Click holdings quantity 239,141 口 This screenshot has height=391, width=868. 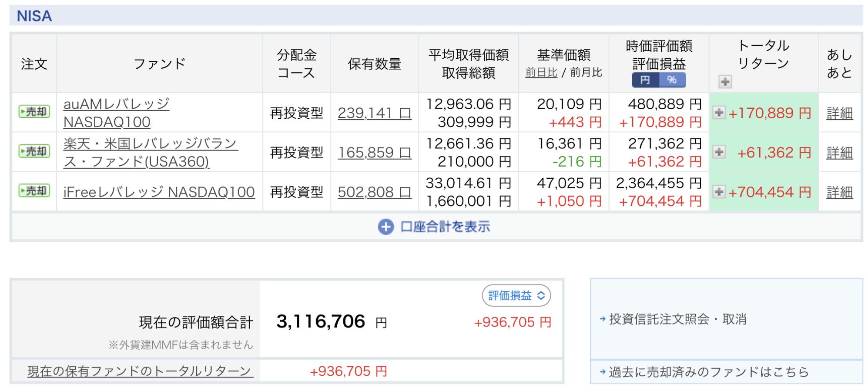(x=374, y=113)
